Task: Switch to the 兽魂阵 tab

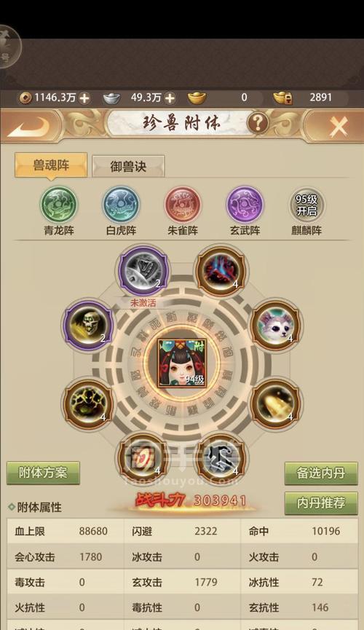Action: click(x=51, y=165)
